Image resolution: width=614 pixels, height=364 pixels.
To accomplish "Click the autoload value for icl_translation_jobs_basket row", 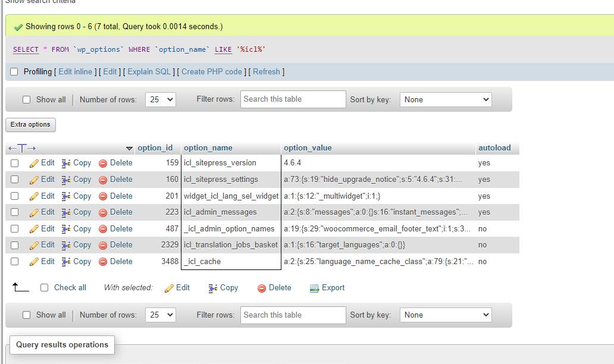I will coord(483,245).
